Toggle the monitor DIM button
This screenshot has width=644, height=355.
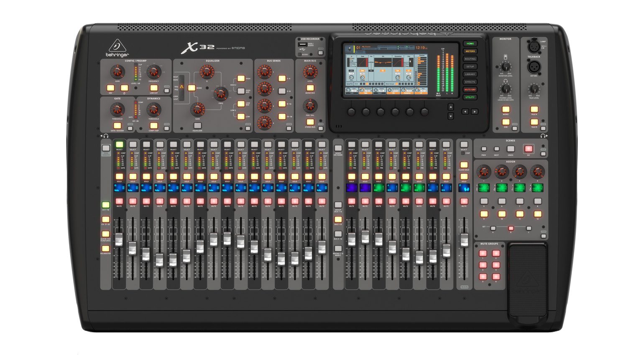tap(506, 122)
